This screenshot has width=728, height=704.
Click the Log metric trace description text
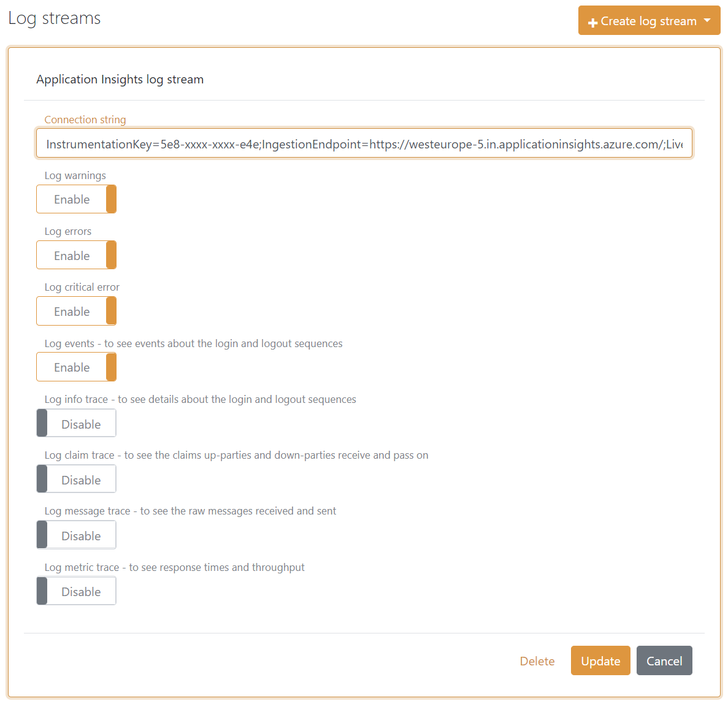point(174,567)
